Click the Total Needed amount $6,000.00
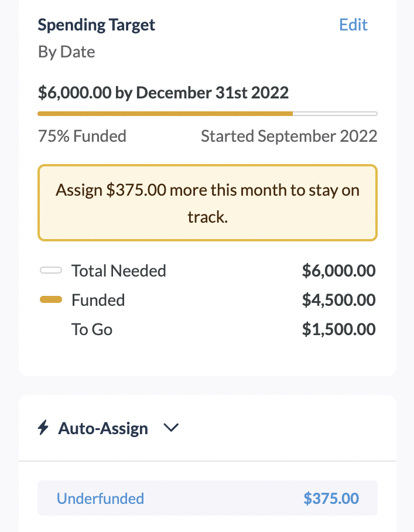The height and width of the screenshot is (532, 414). 338,271
